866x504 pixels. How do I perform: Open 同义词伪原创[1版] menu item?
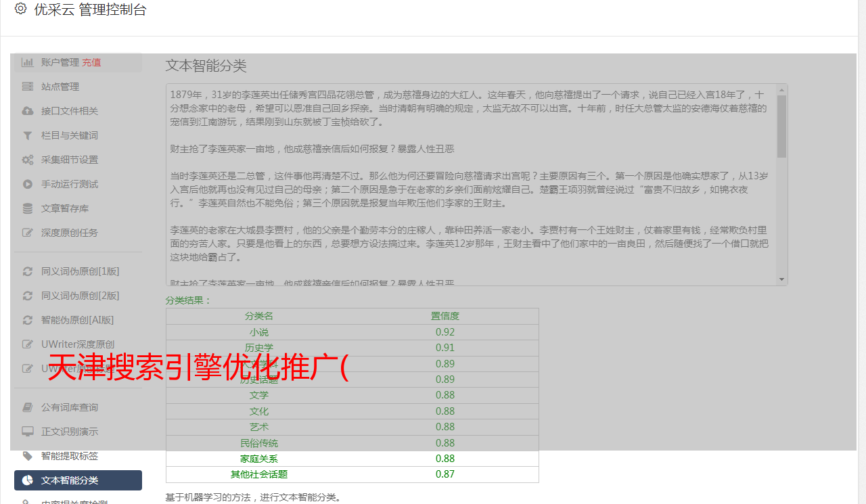[x=80, y=271]
